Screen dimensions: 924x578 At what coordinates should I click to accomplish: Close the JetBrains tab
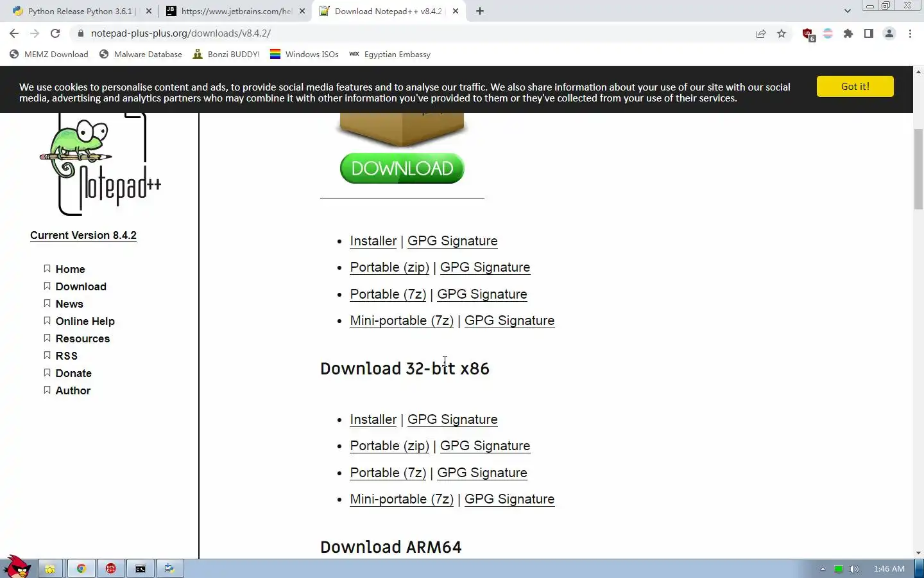pyautogui.click(x=302, y=11)
